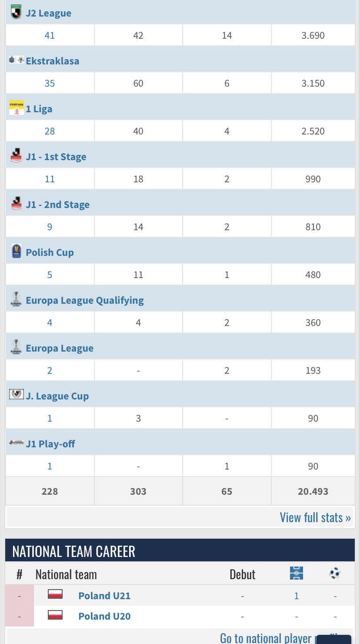Open Poland U21 national team page
Image resolution: width=360 pixels, height=644 pixels.
(104, 596)
